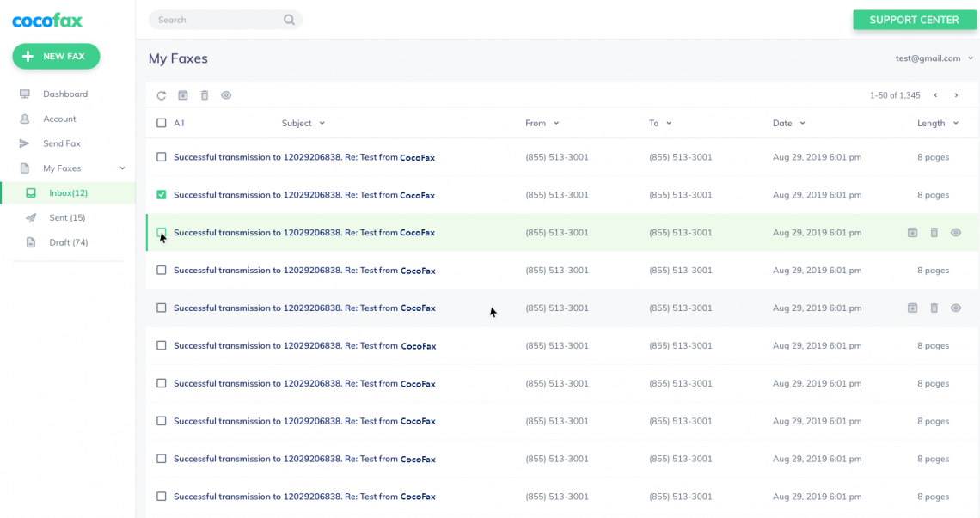
Task: Click the refresh icon in the fax toolbar
Action: (x=161, y=95)
